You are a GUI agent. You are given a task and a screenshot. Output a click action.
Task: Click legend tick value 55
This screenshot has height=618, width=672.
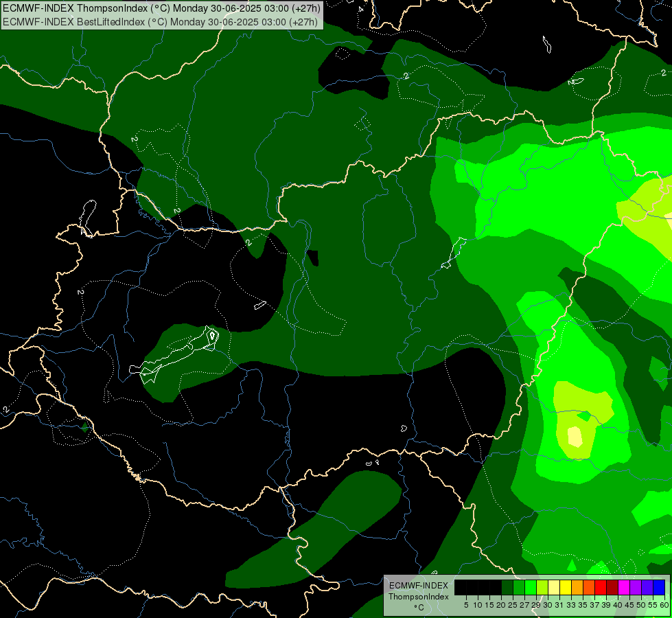tap(653, 605)
